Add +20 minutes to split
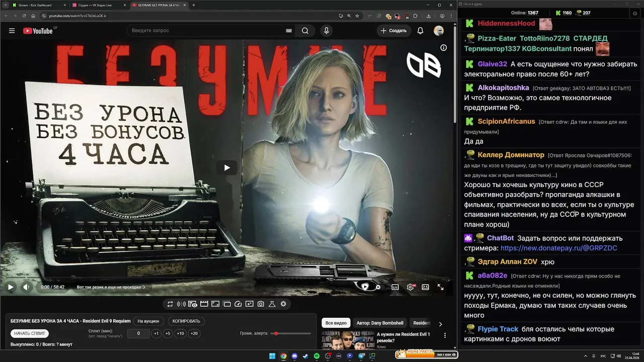This screenshot has width=644, height=362. coord(194,333)
